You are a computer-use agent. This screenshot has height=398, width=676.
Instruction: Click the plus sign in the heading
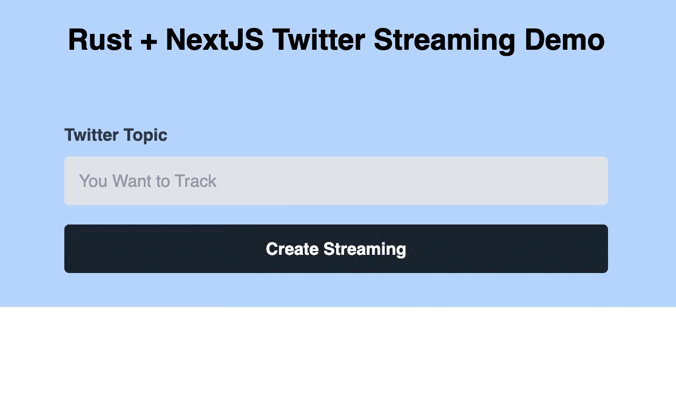coord(149,41)
